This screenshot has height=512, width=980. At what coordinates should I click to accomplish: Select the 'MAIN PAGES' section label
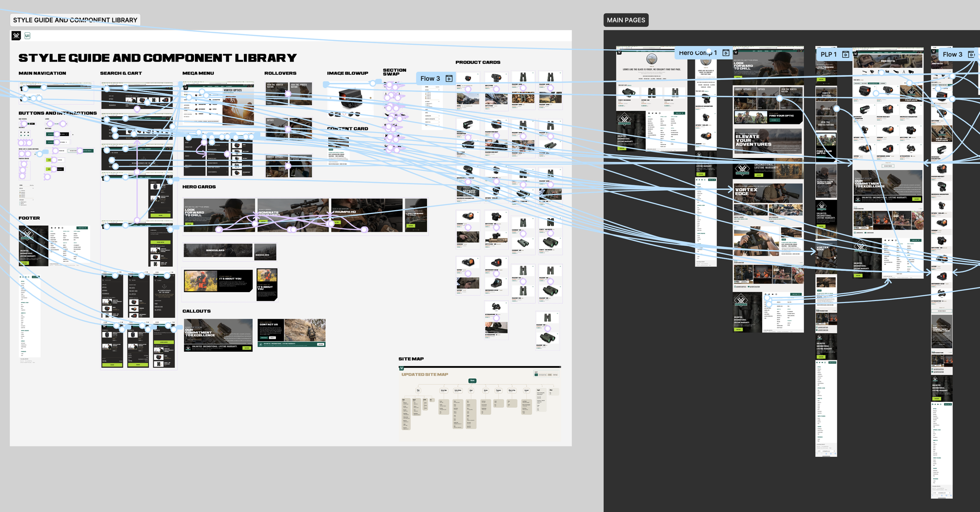tap(626, 20)
